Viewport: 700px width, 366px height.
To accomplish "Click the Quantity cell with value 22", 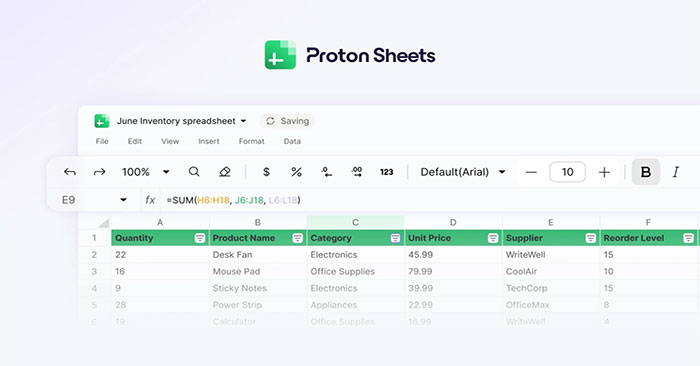I will point(160,255).
